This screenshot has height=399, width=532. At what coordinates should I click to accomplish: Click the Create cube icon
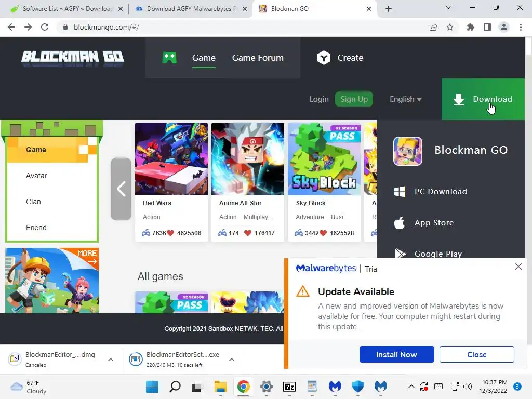pos(324,58)
